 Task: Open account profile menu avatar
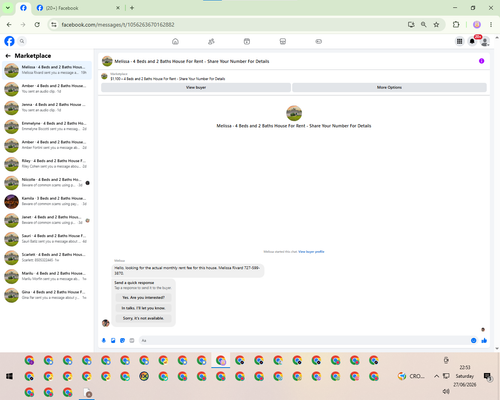coord(485,41)
